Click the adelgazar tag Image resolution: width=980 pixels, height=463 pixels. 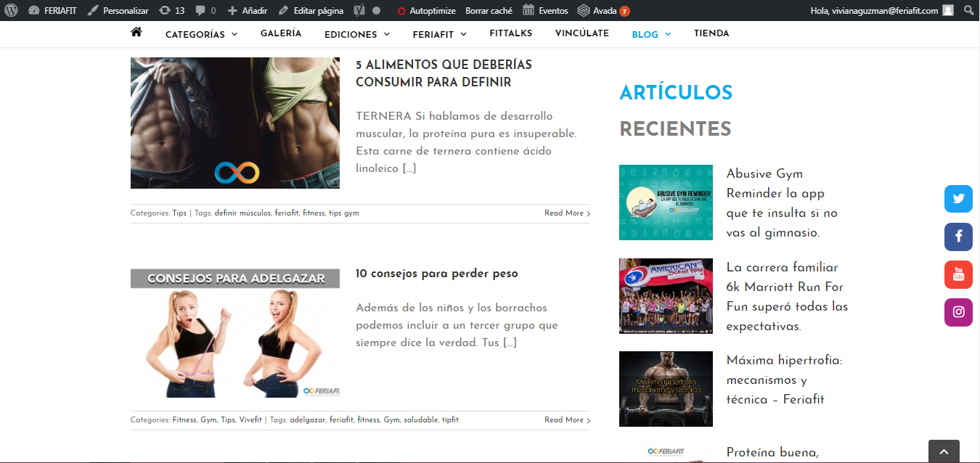pos(307,420)
